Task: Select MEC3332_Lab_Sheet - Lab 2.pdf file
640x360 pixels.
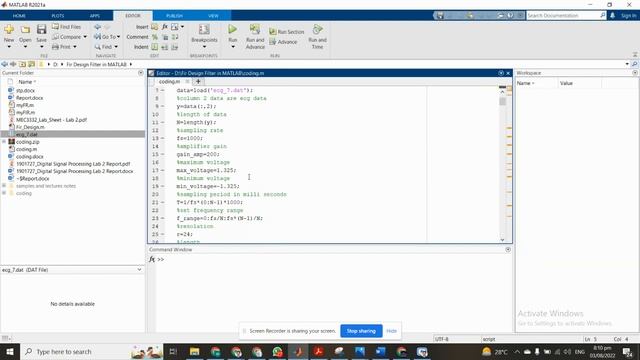Action: point(51,120)
